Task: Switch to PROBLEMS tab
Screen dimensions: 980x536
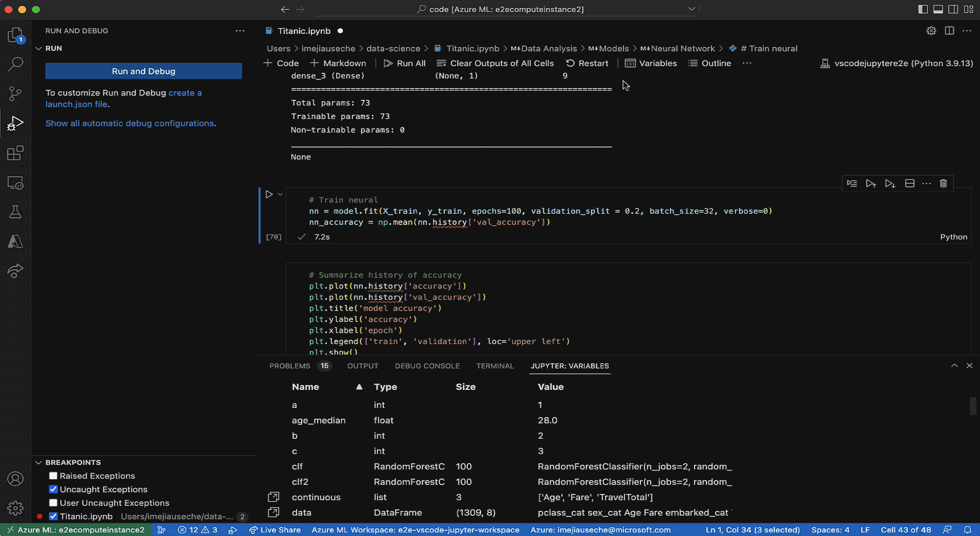Action: pos(290,366)
